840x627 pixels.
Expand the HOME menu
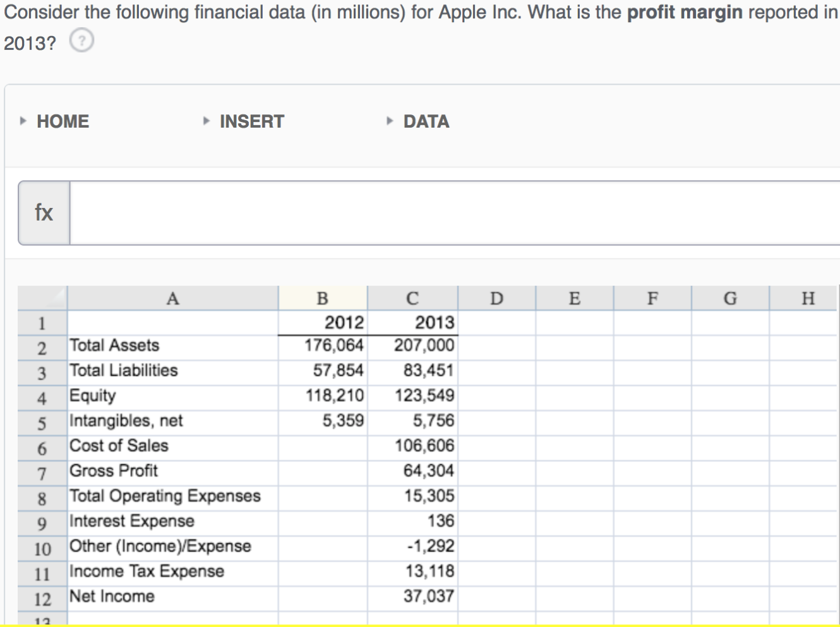pos(55,121)
